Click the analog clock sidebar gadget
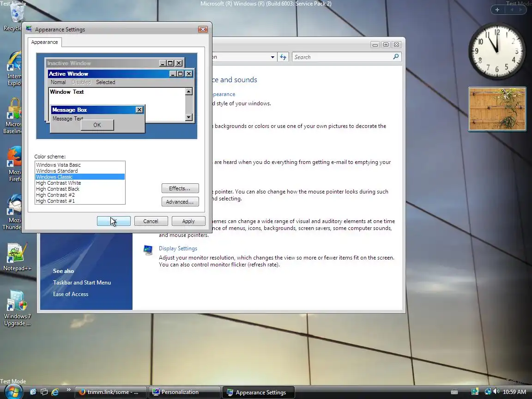The width and height of the screenshot is (532, 399). (x=497, y=51)
